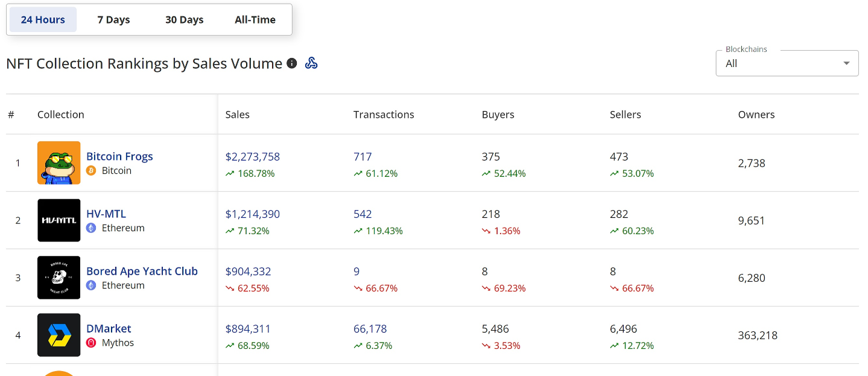This screenshot has width=868, height=376.
Task: Open the DMarket collection link
Action: pos(109,328)
